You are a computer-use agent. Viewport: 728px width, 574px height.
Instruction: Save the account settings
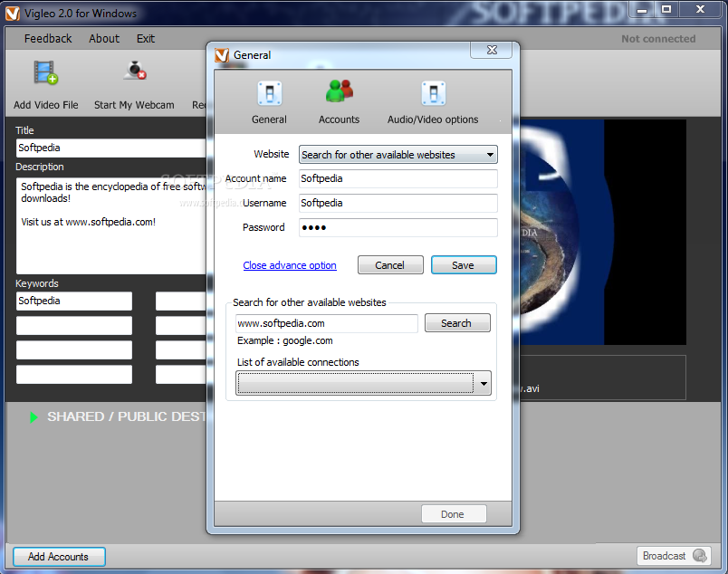464,265
